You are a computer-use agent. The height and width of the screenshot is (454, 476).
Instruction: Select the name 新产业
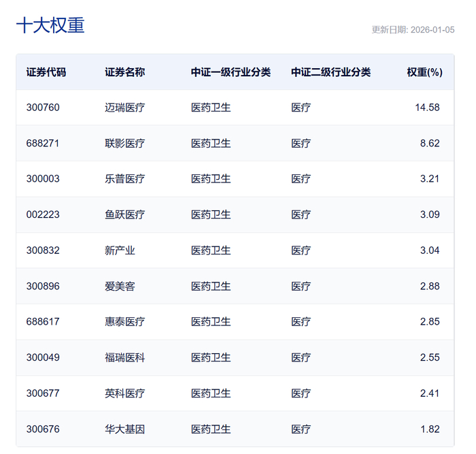pos(120,250)
